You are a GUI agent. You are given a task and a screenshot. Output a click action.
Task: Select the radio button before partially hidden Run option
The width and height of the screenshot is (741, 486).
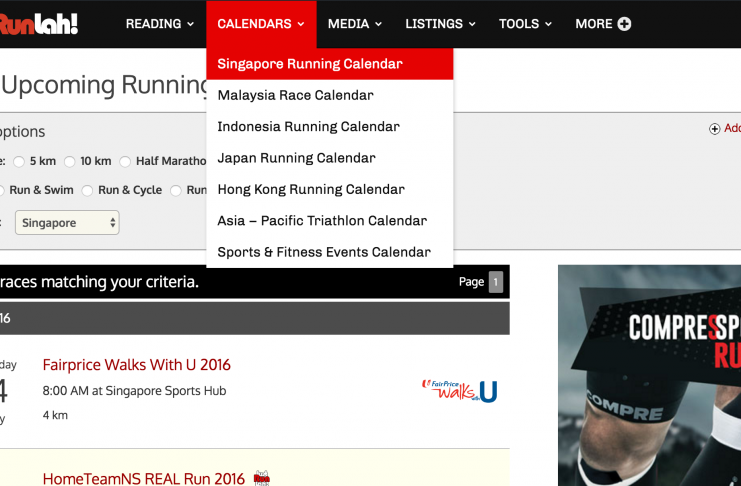176,191
